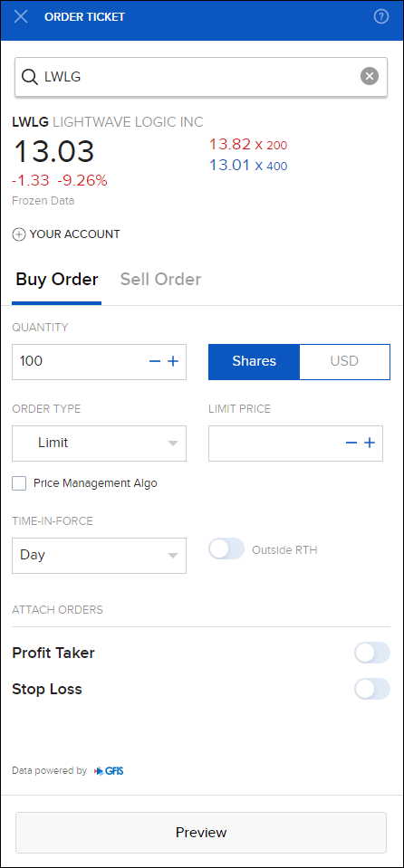
Task: Click the search magnifier icon
Action: (x=29, y=76)
